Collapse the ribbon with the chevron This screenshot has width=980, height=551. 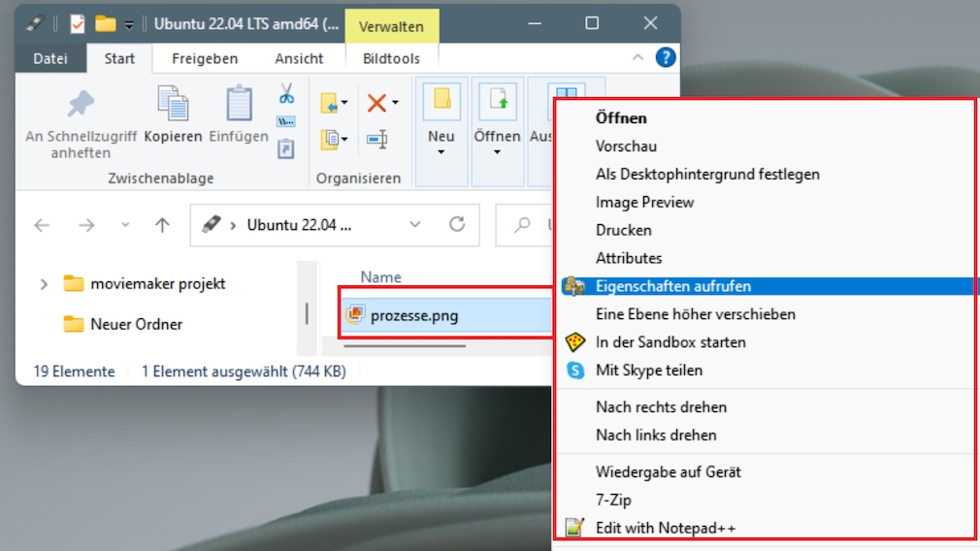(x=637, y=58)
